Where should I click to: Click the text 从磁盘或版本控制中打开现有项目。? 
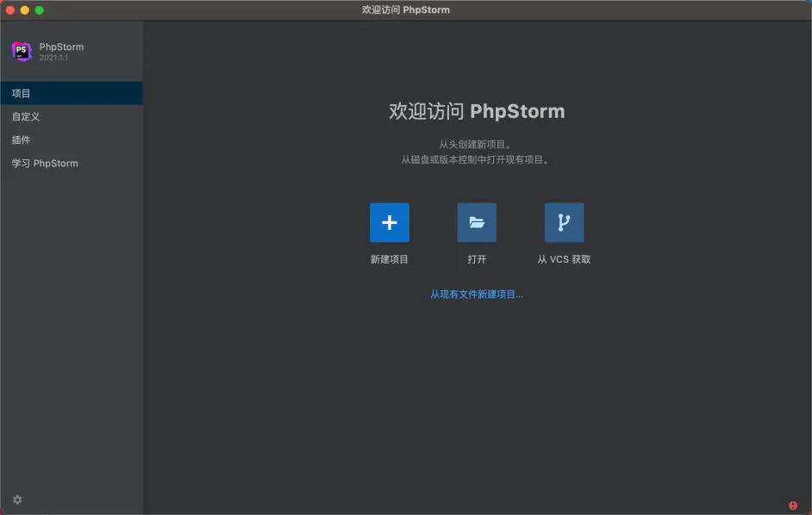tap(477, 160)
